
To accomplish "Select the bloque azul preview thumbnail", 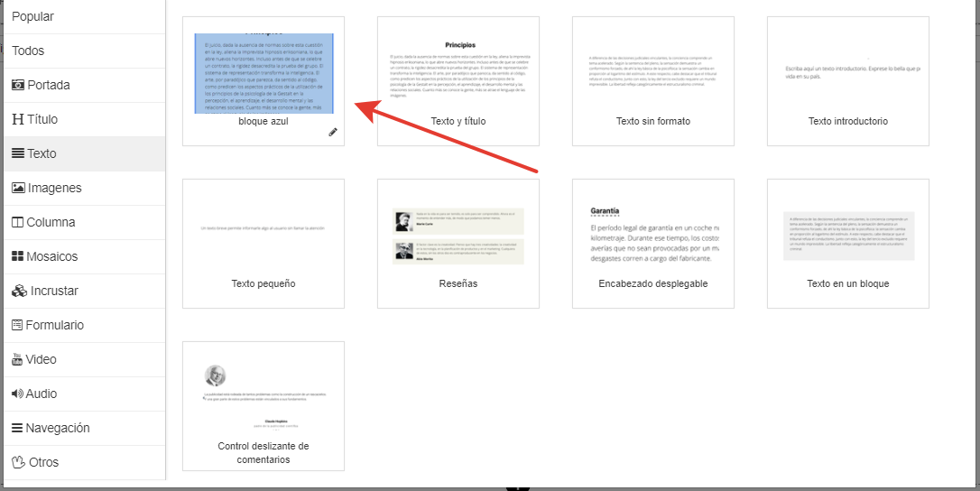I will pos(263,73).
